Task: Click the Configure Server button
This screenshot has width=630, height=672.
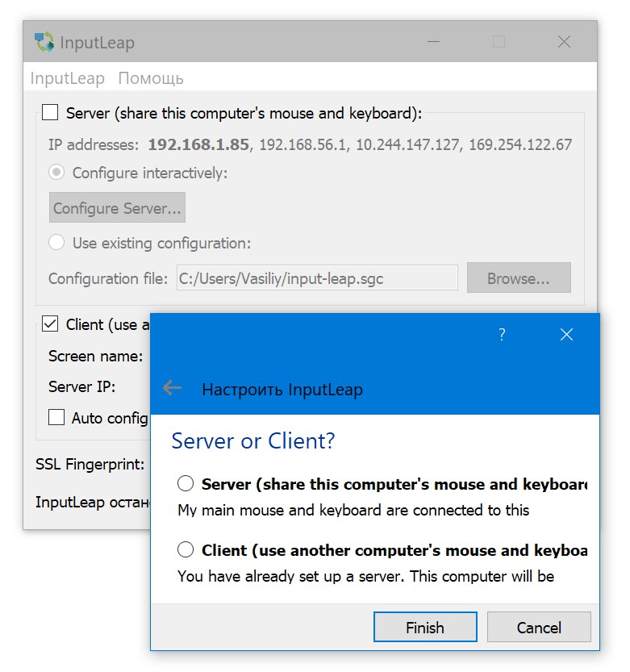Action: point(117,208)
